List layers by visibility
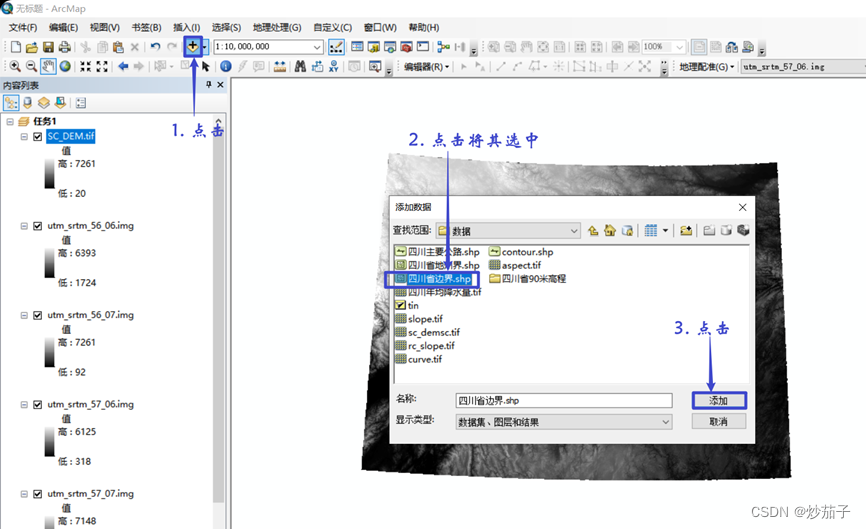The image size is (866, 529). [x=44, y=103]
